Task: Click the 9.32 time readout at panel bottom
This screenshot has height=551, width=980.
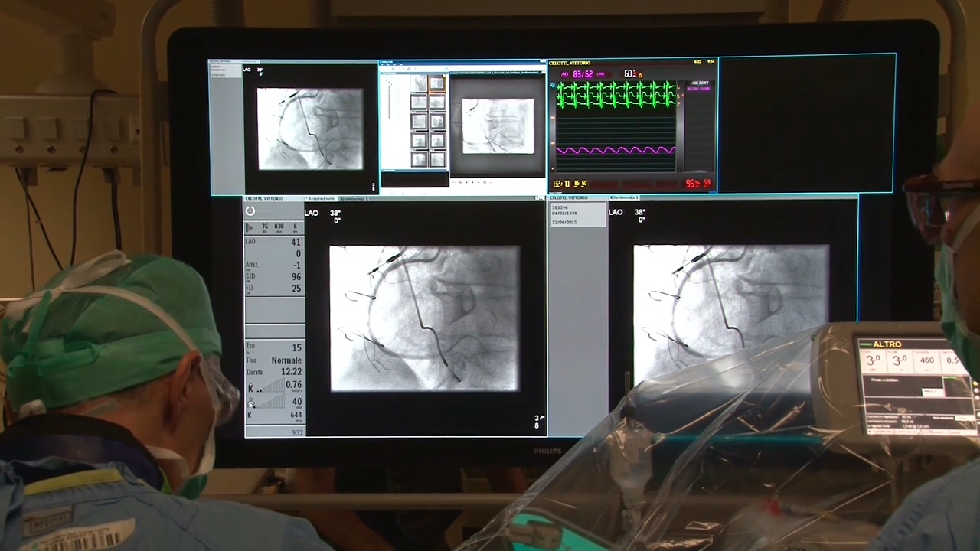Action: point(297,432)
